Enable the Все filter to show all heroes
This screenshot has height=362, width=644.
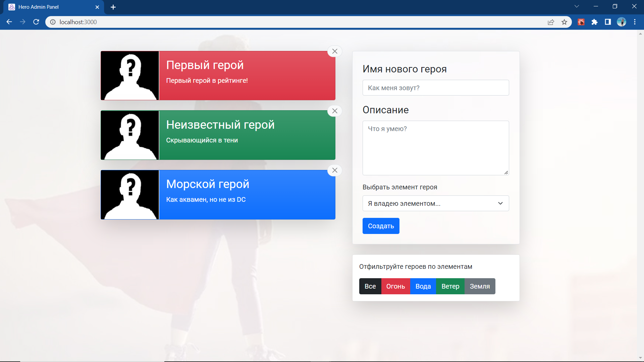click(x=370, y=286)
